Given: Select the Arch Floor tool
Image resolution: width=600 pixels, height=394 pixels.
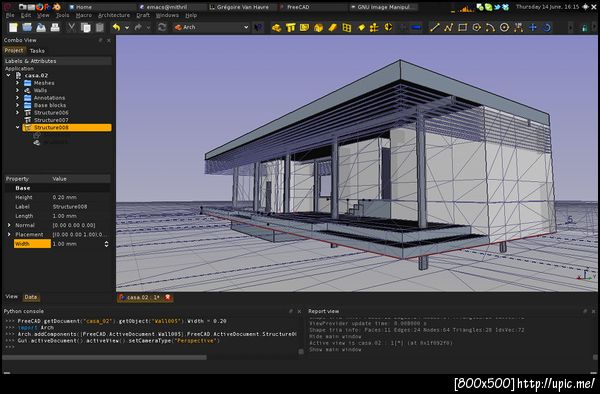Looking at the screenshot, I should click(x=305, y=28).
